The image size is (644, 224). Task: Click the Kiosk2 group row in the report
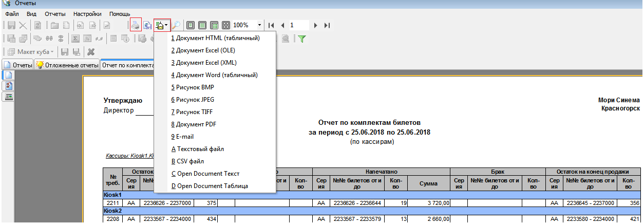tap(372, 211)
